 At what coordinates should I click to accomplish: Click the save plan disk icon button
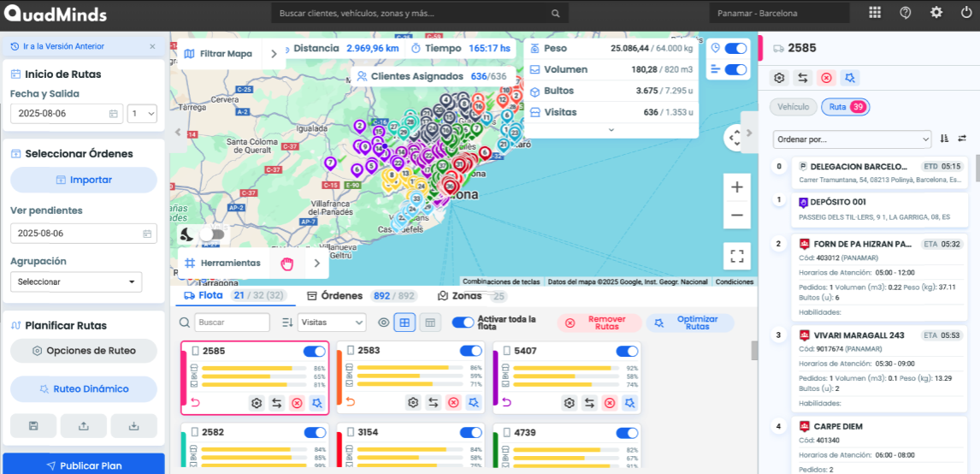pyautogui.click(x=33, y=426)
